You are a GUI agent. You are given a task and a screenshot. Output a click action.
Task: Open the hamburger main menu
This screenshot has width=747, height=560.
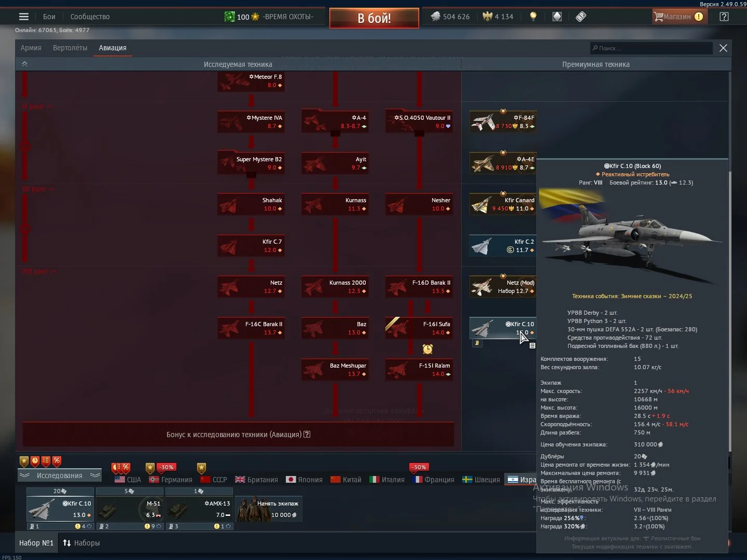coord(24,17)
